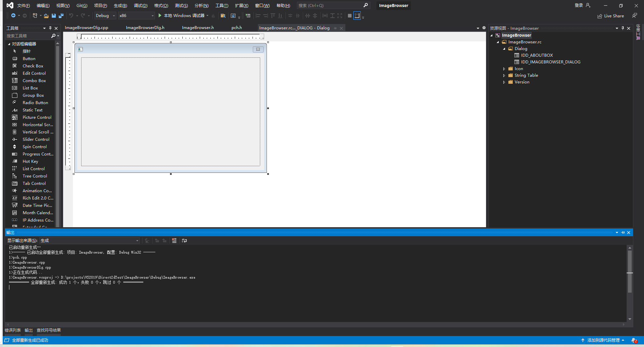The width and height of the screenshot is (644, 347).
Task: Select the Static Text control
Action: (32, 110)
